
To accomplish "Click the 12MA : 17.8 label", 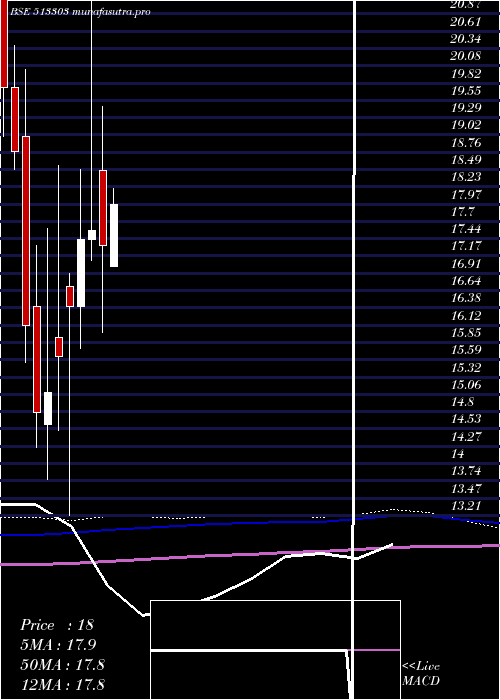I will (x=63, y=684).
